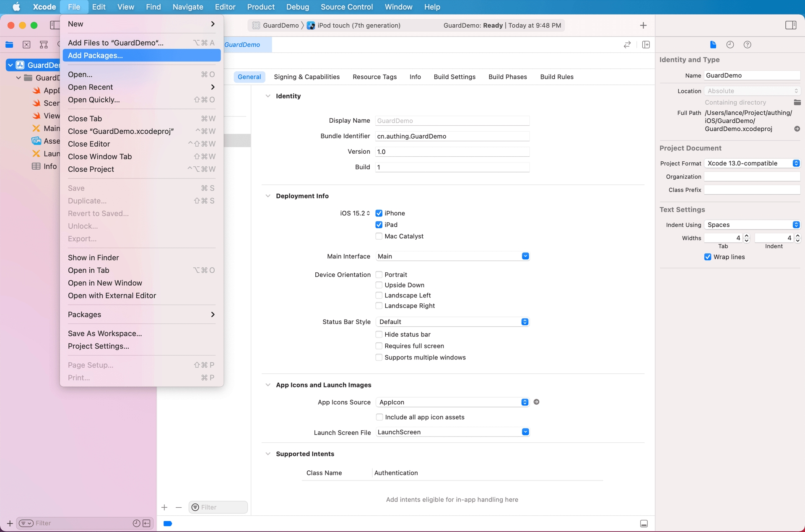Viewport: 805px width, 532px height.
Task: Click the plus button in the toolbar
Action: (x=643, y=25)
